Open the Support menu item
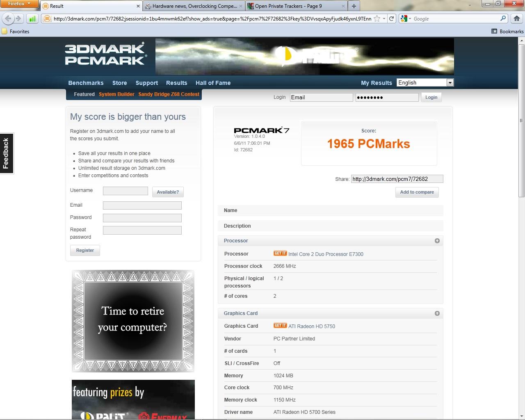The height and width of the screenshot is (420, 525). pos(146,83)
